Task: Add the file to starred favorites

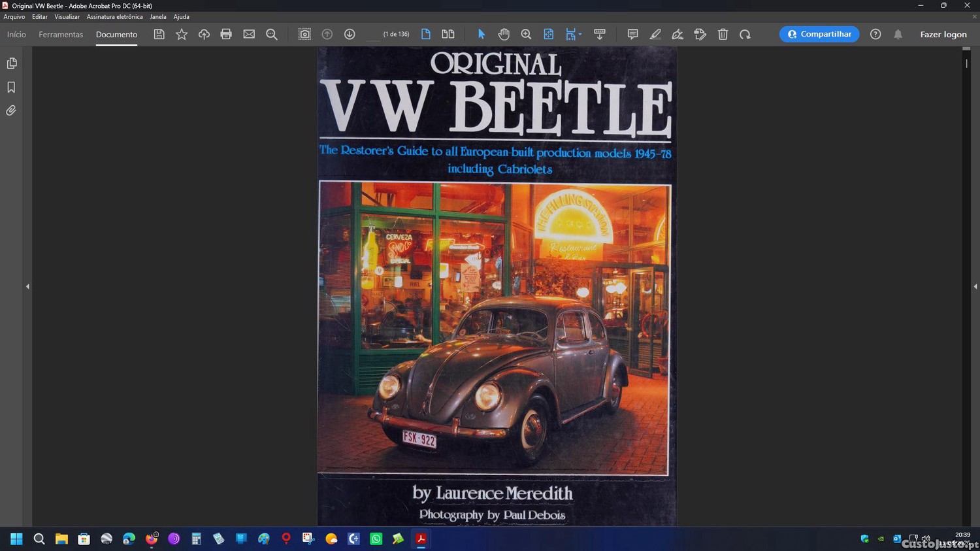Action: click(x=182, y=34)
